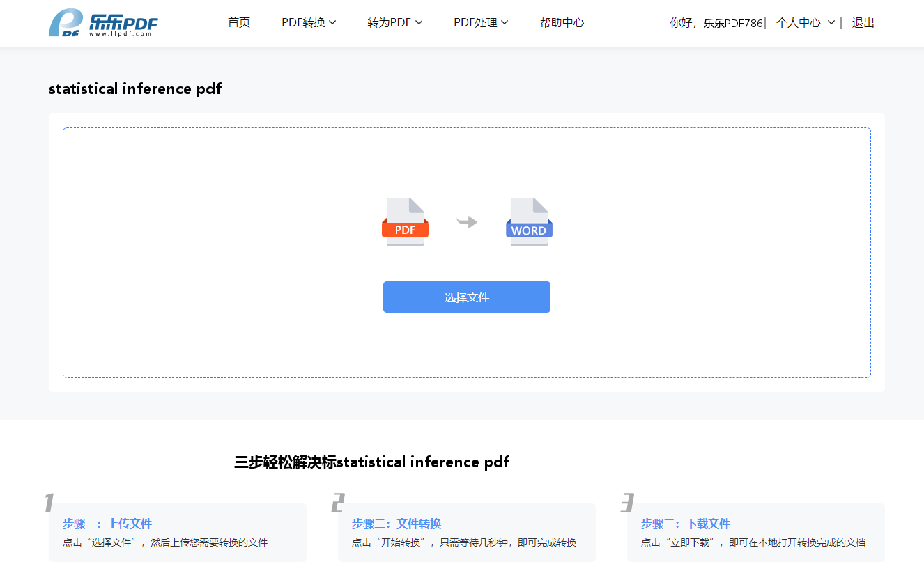Click the dashed file drop area
Screen dimensions: 924x580
pos(467,253)
